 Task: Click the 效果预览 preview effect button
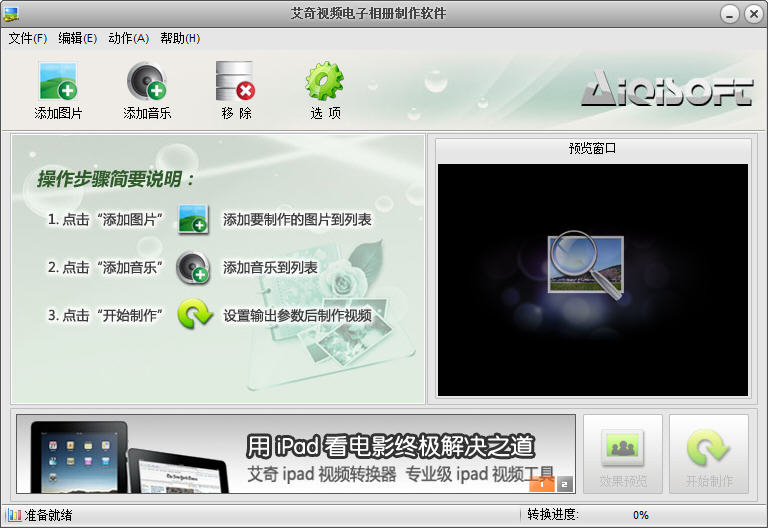pos(623,454)
